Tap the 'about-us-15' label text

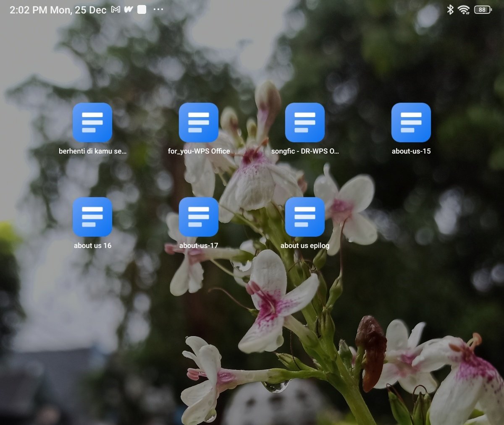pyautogui.click(x=411, y=151)
